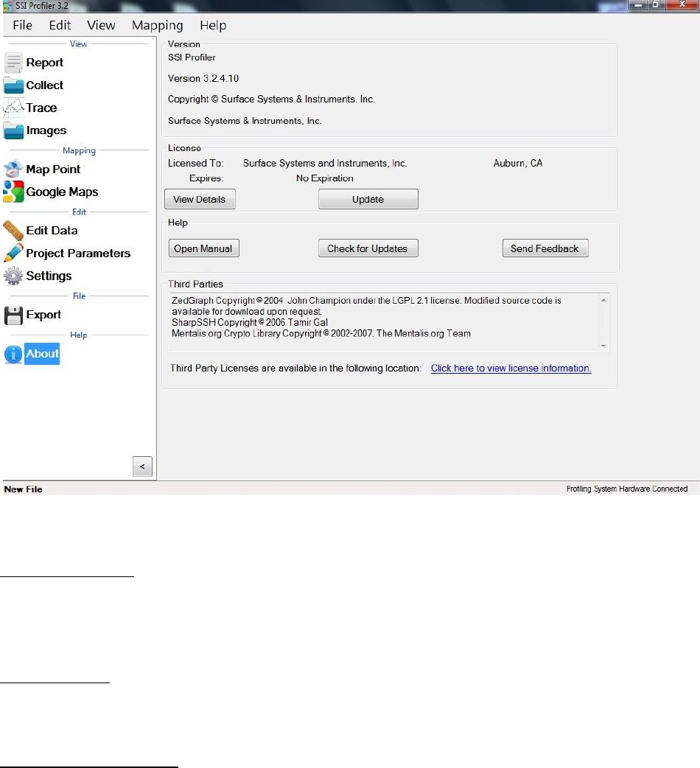This screenshot has width=700, height=768.
Task: Click the Edit Data ruler icon
Action: 13,230
